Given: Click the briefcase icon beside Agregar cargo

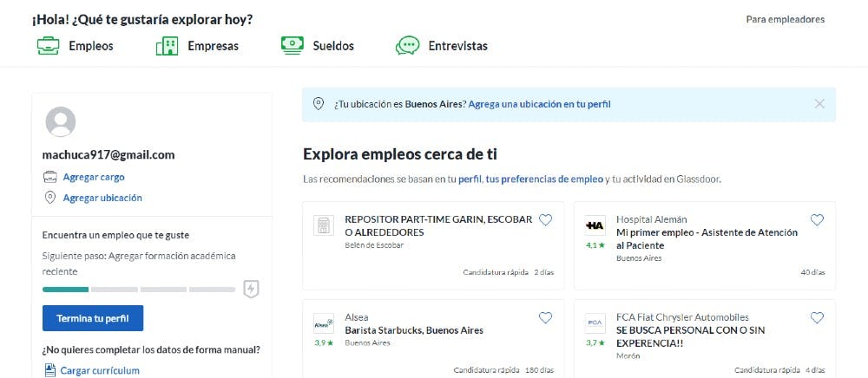Looking at the screenshot, I should click(x=49, y=178).
